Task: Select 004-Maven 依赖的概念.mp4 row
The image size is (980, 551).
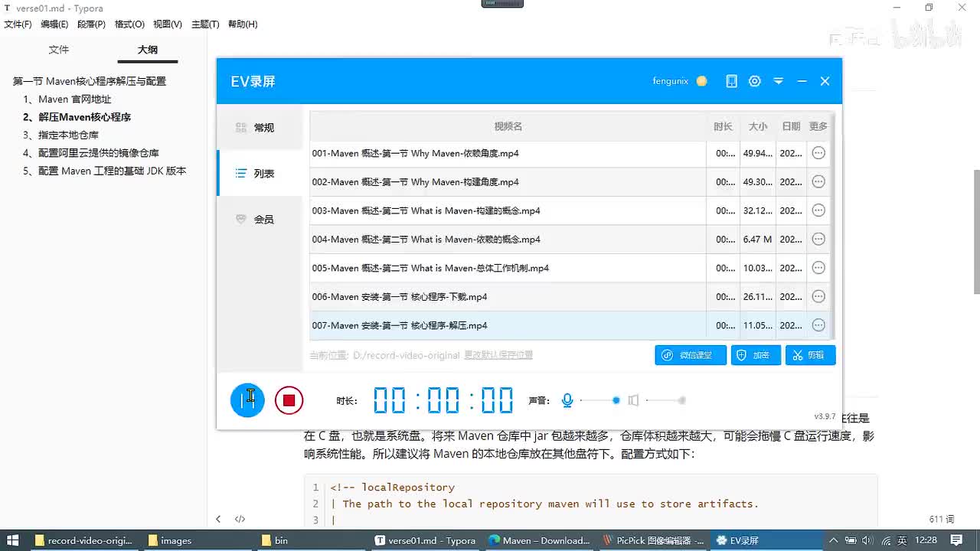Action: [570, 240]
